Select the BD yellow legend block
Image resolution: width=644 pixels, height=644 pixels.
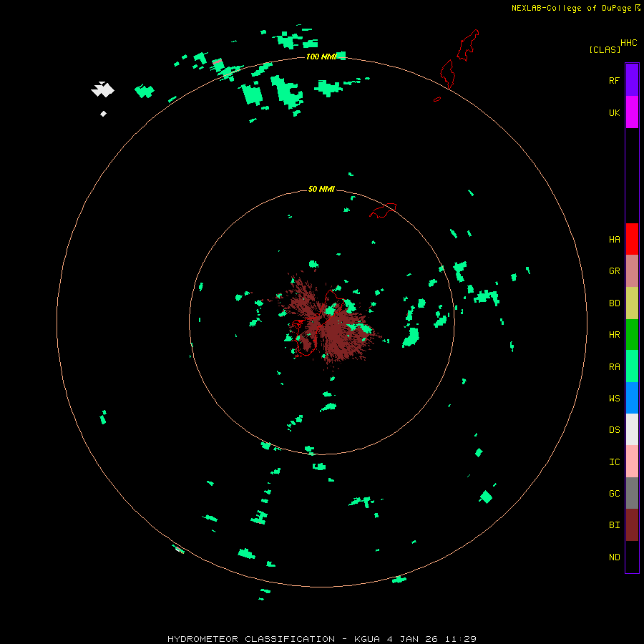[x=632, y=303]
